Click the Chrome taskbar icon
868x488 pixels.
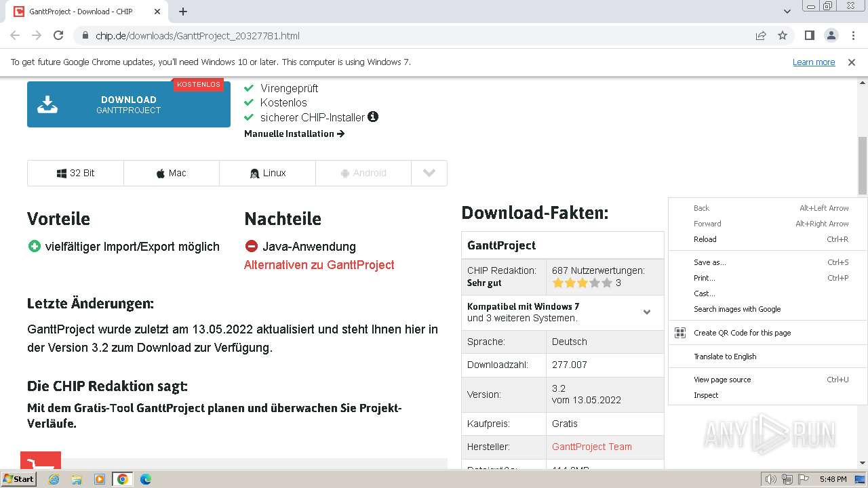123,479
